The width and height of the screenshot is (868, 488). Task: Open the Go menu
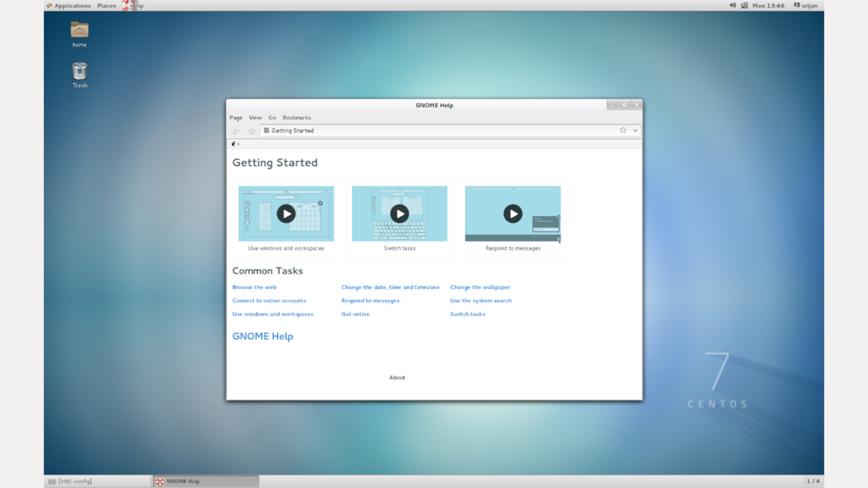point(272,118)
